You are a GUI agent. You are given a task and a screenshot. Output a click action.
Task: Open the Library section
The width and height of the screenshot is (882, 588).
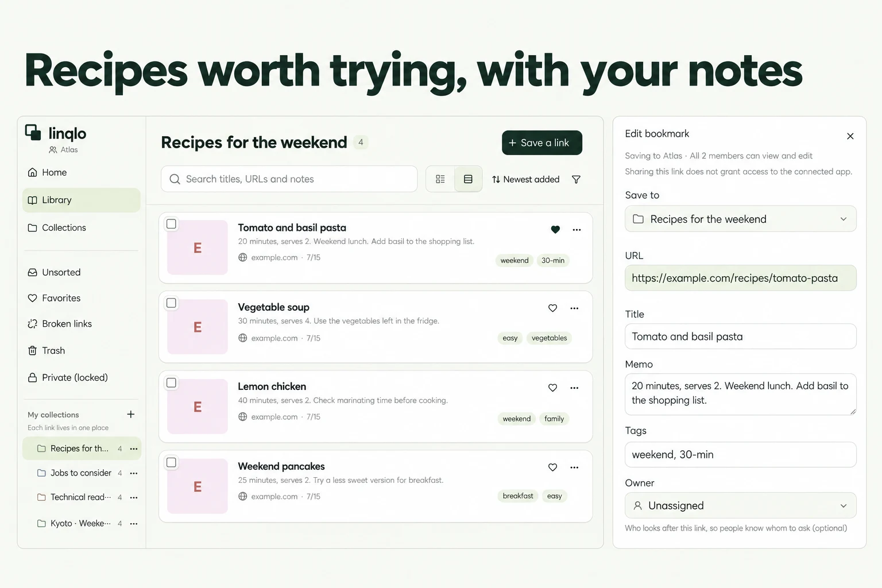pyautogui.click(x=82, y=200)
